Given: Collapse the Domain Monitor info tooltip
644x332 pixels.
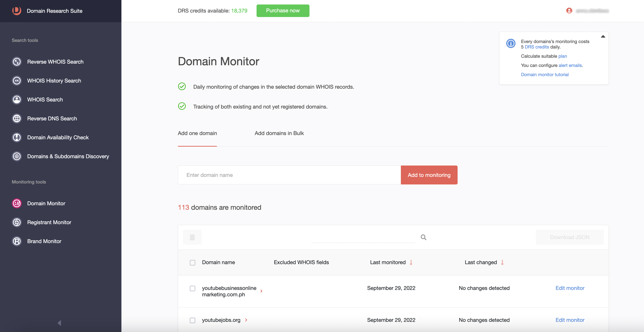Looking at the screenshot, I should (603, 36).
